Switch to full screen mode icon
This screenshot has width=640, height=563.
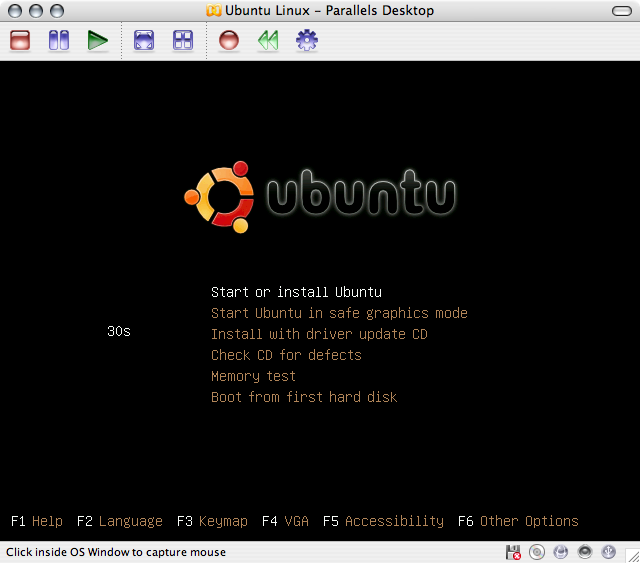pyautogui.click(x=144, y=40)
